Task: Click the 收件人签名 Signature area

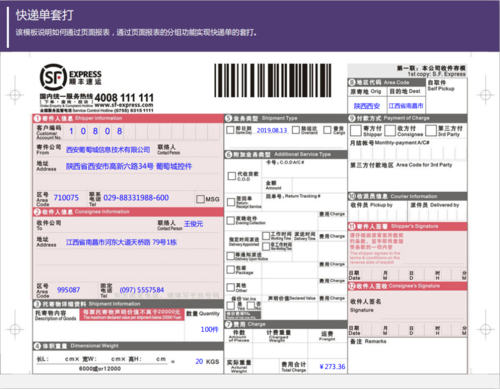Action: 407,308
